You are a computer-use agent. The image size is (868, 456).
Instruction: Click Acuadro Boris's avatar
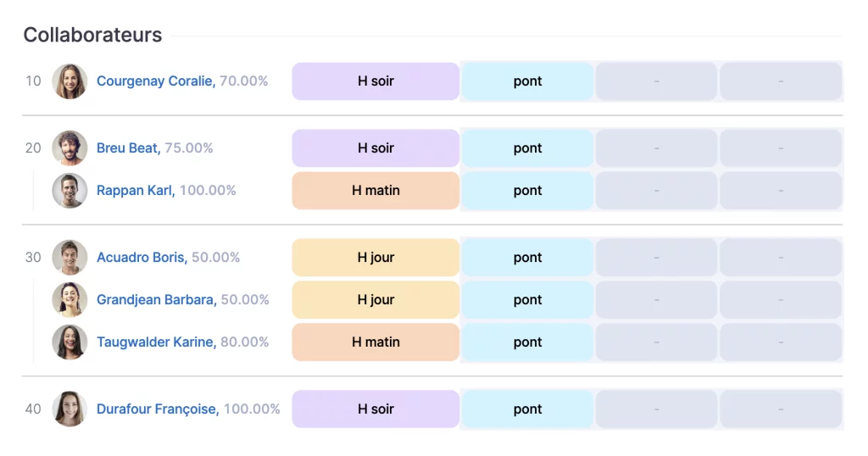[70, 258]
